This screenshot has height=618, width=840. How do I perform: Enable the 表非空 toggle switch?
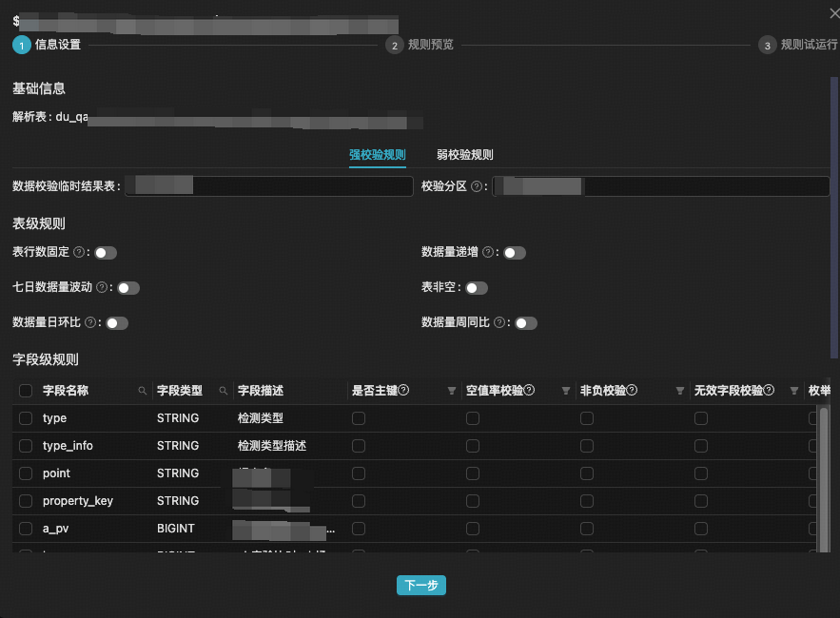[477, 288]
